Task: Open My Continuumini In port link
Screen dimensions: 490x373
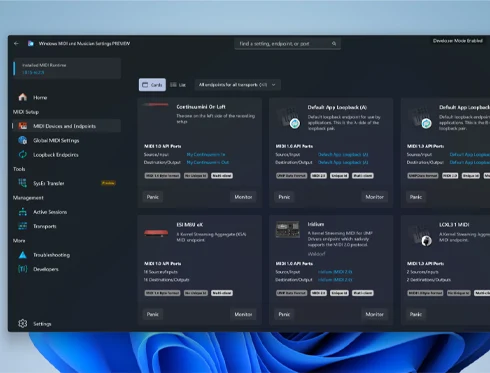Action: [x=206, y=154]
